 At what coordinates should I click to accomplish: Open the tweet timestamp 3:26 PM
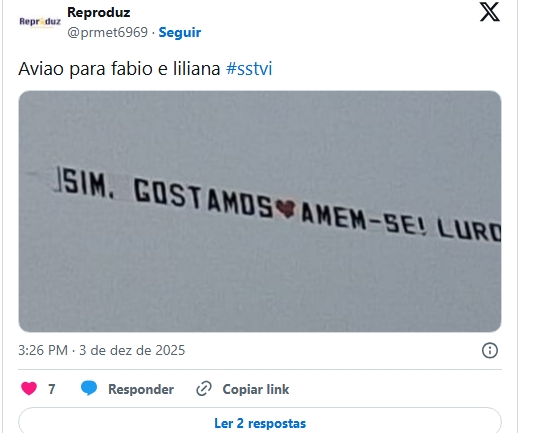[43, 350]
